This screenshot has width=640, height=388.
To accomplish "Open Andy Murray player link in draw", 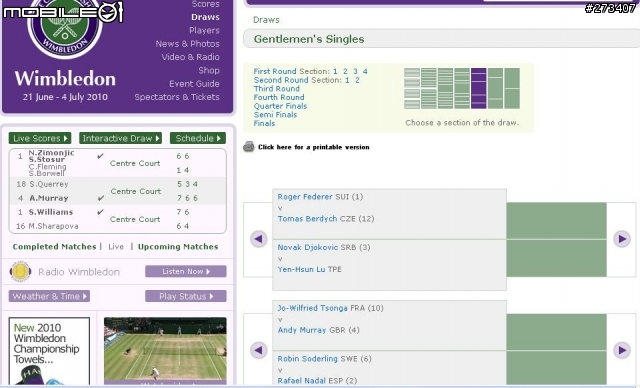I will pyautogui.click(x=302, y=330).
